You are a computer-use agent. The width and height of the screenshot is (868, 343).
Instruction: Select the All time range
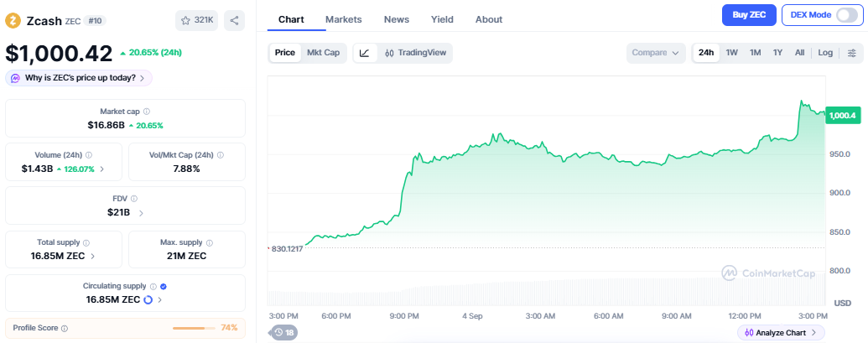pos(799,53)
